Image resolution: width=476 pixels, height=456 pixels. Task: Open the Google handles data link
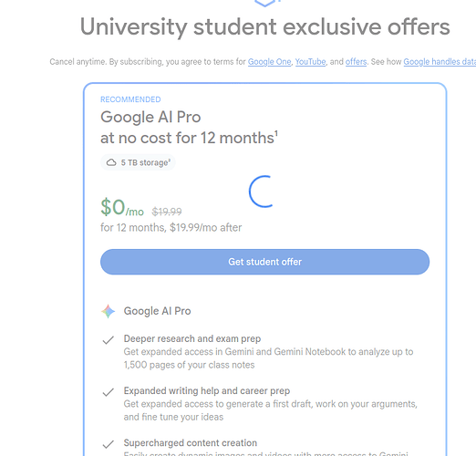pyautogui.click(x=440, y=62)
